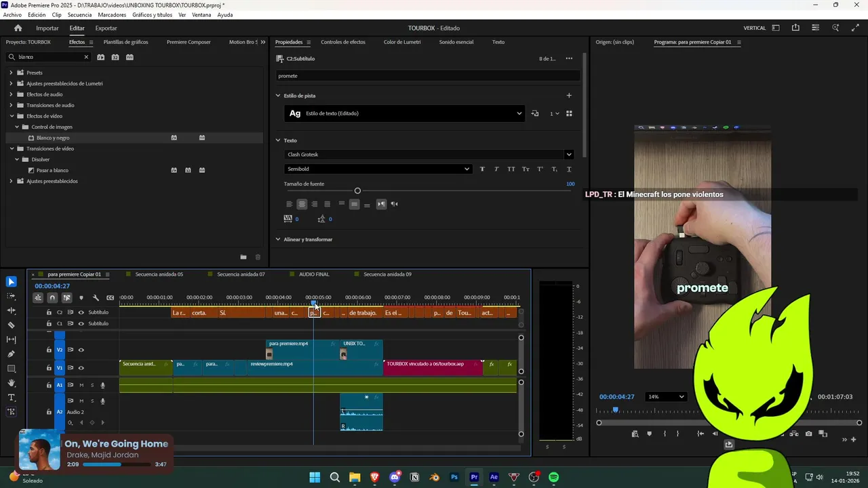Open caption track options CC icon

click(x=111, y=298)
